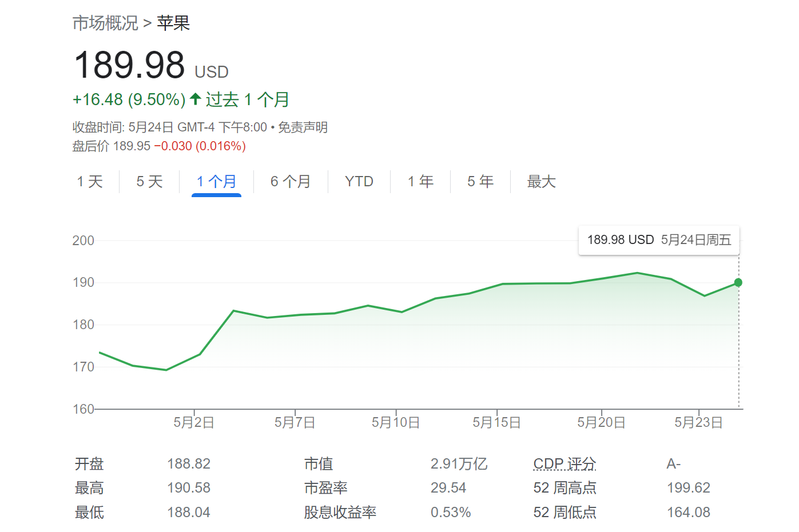Open the CDP 评分 rating link

pos(563,463)
